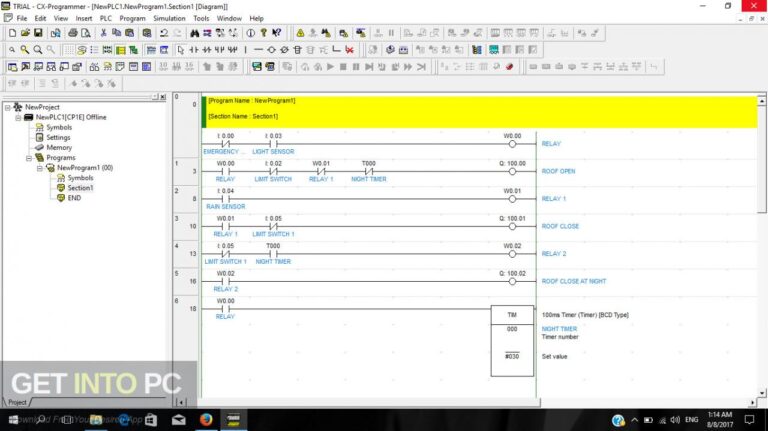Open the PLC menu
The height and width of the screenshot is (431, 768).
[x=105, y=18]
